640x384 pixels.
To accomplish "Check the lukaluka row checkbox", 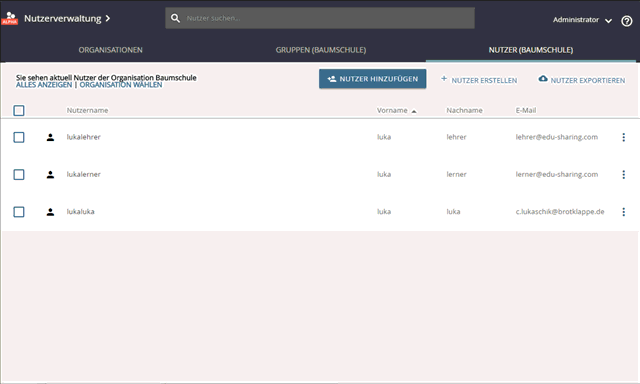I will pyautogui.click(x=19, y=212).
